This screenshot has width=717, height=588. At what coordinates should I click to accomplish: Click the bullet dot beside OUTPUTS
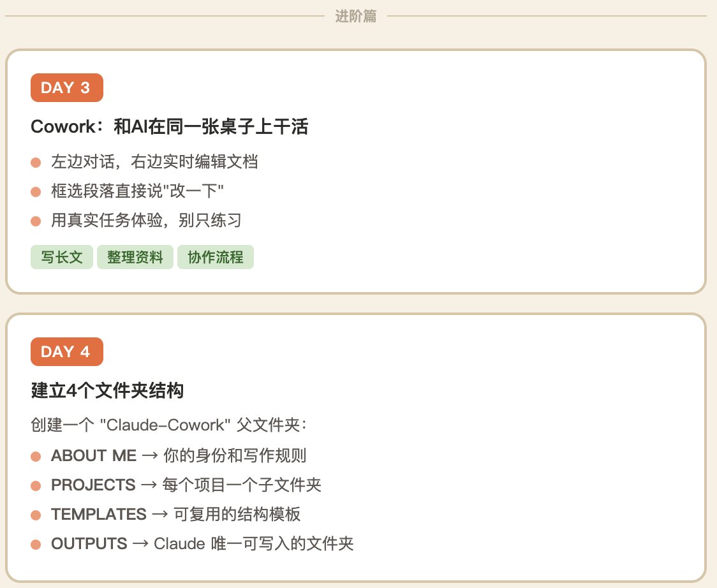36,545
